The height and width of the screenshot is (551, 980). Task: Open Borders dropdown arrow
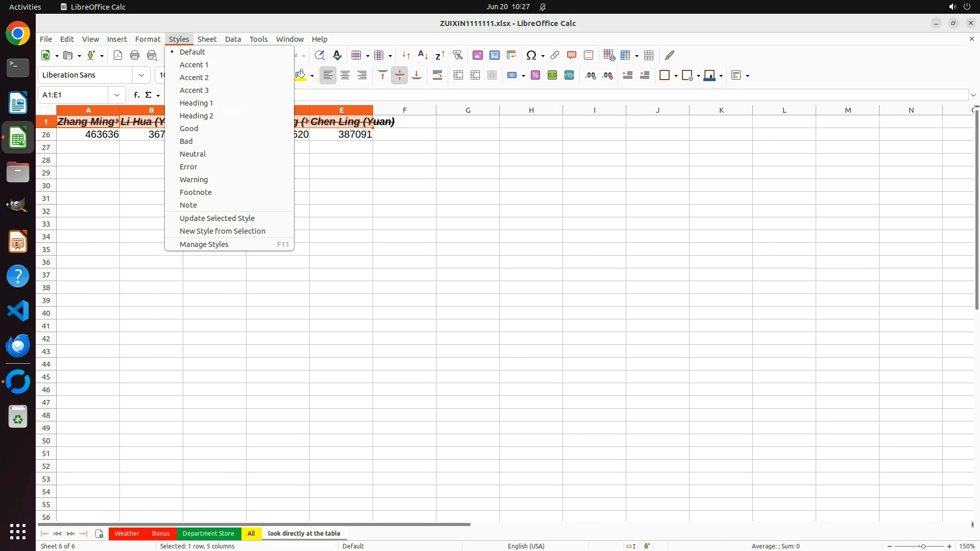pyautogui.click(x=676, y=76)
